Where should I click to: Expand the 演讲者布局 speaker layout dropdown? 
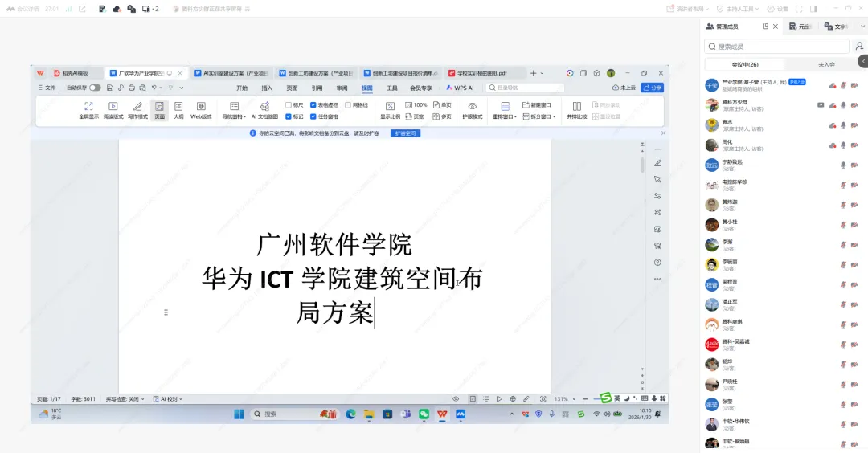tap(688, 9)
